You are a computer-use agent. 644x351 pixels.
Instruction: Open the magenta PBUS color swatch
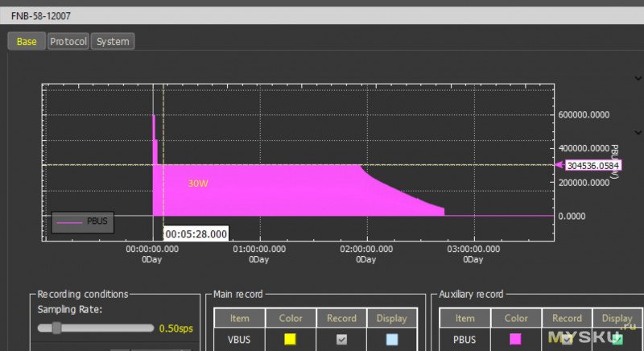[x=516, y=340]
